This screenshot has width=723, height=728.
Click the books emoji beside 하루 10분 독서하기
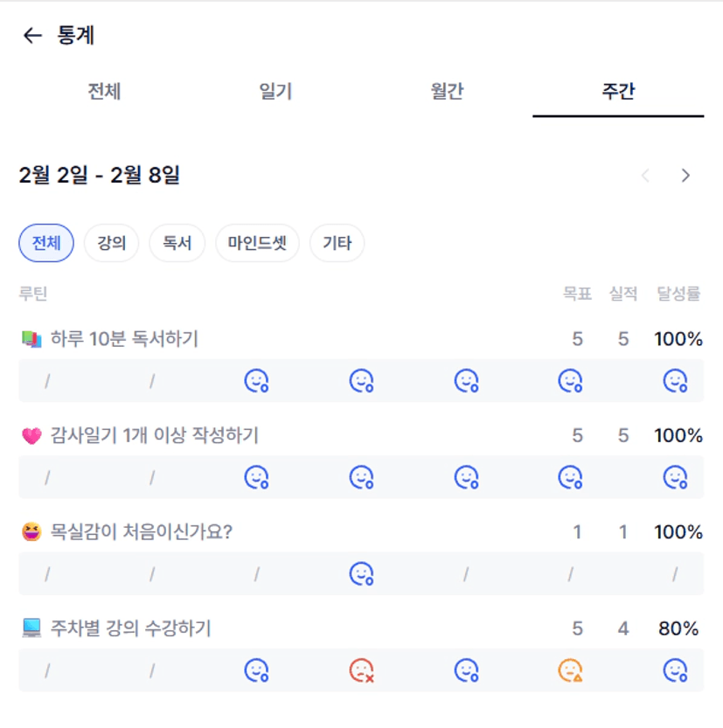click(x=31, y=339)
